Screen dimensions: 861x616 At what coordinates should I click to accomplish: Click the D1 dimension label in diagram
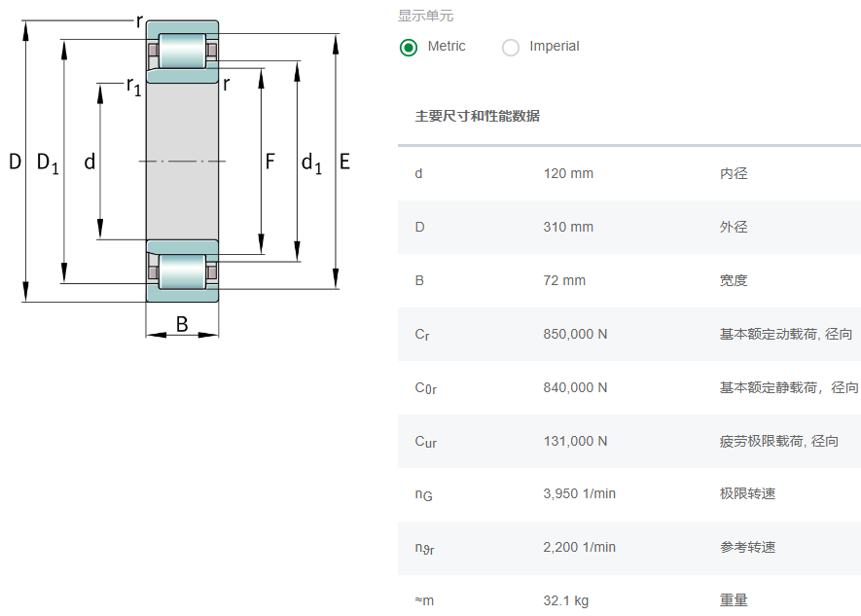48,163
